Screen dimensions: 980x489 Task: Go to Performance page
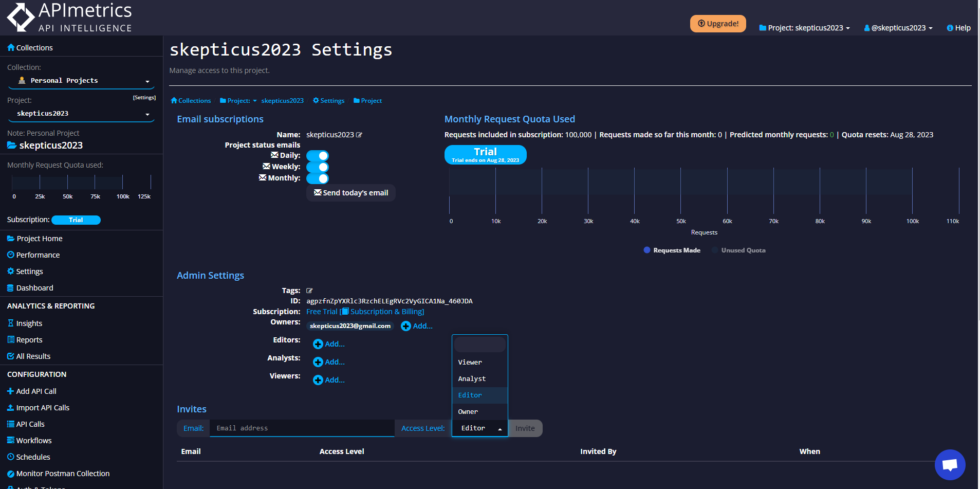coord(38,255)
